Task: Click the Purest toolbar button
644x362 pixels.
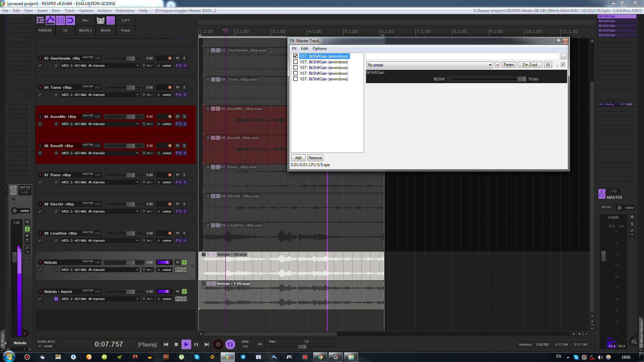Action: [x=126, y=31]
